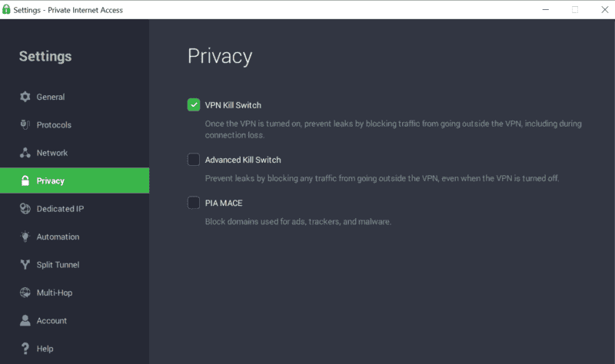Click the Account person icon
615x364 pixels.
[25, 320]
